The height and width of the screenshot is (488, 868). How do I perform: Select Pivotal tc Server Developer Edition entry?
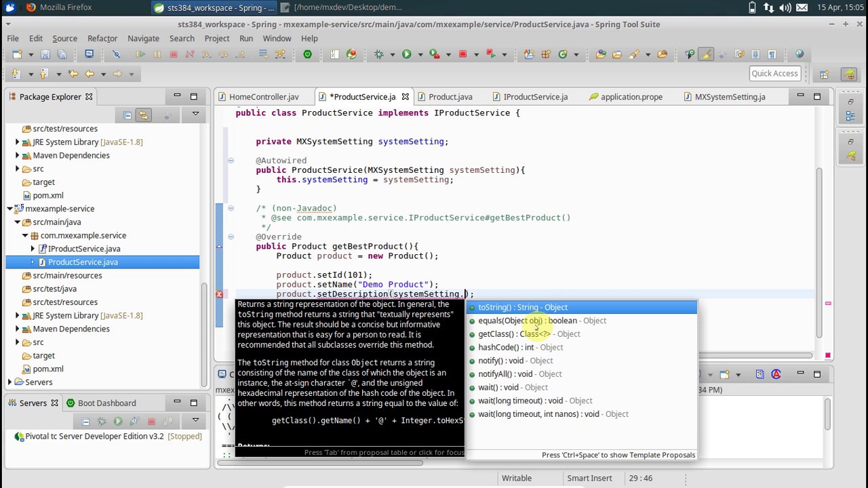tap(107, 436)
